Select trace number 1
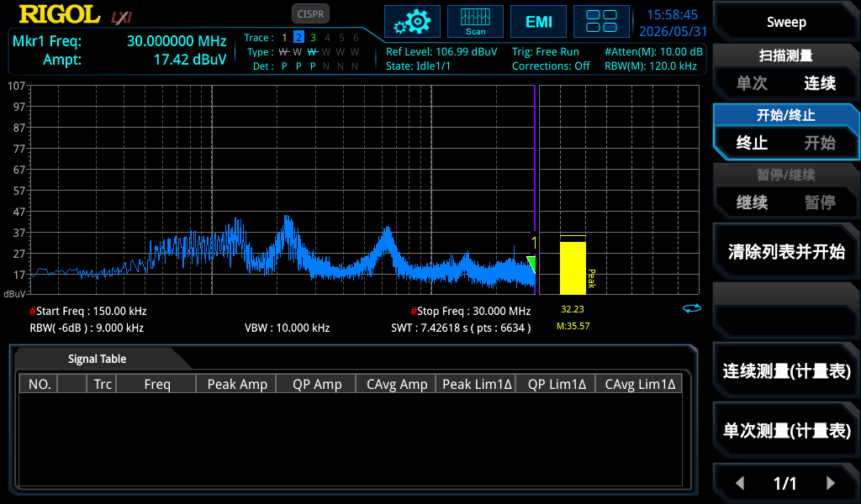 pyautogui.click(x=284, y=37)
